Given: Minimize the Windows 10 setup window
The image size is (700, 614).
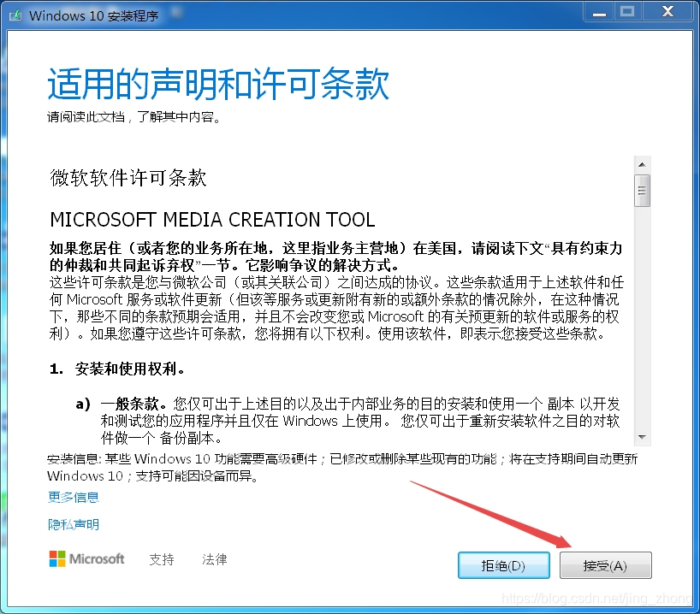Looking at the screenshot, I should (x=599, y=12).
